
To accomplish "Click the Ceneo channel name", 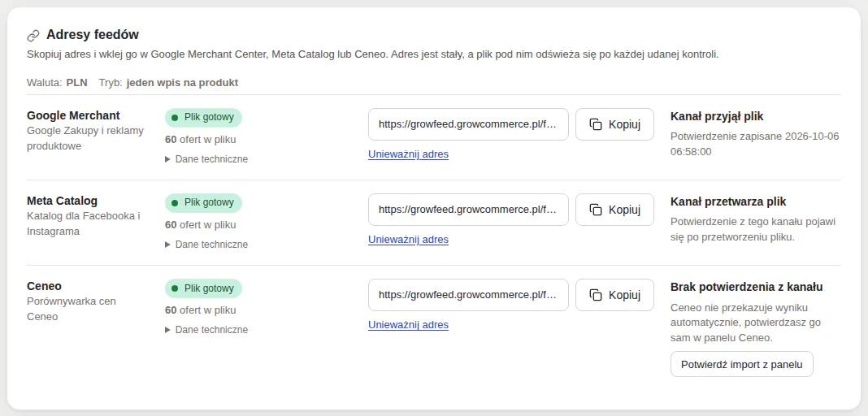I will click(x=44, y=286).
